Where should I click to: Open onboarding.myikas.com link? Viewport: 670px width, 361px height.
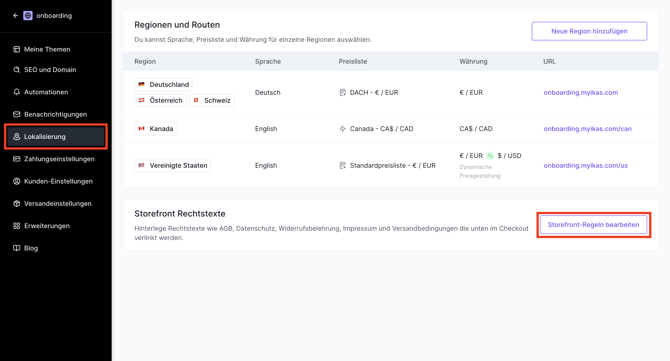point(581,93)
